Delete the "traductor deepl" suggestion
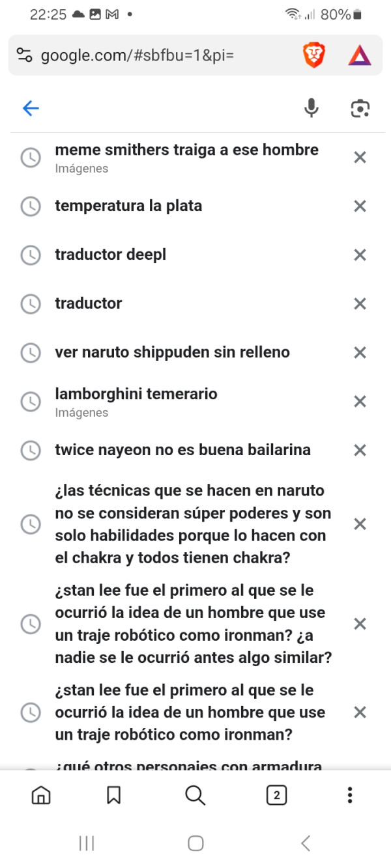Image resolution: width=391 pixels, height=868 pixels. [x=360, y=255]
